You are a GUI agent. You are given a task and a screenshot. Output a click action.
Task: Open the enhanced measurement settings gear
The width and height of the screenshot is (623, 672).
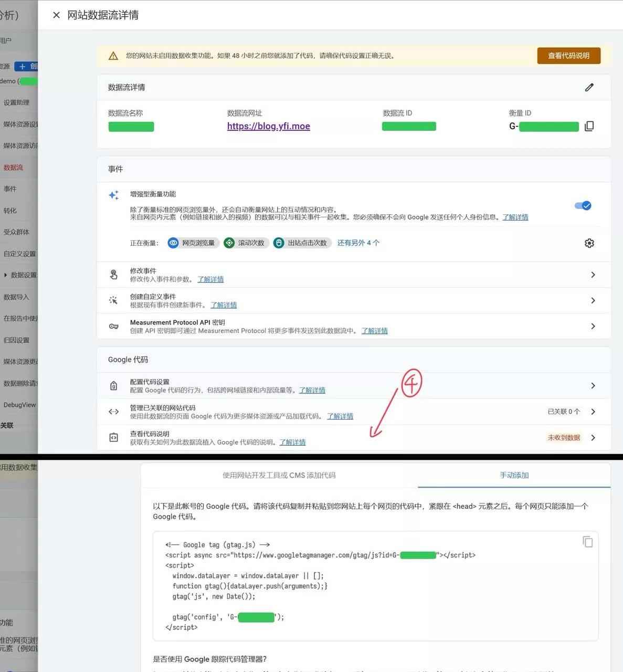pos(589,243)
